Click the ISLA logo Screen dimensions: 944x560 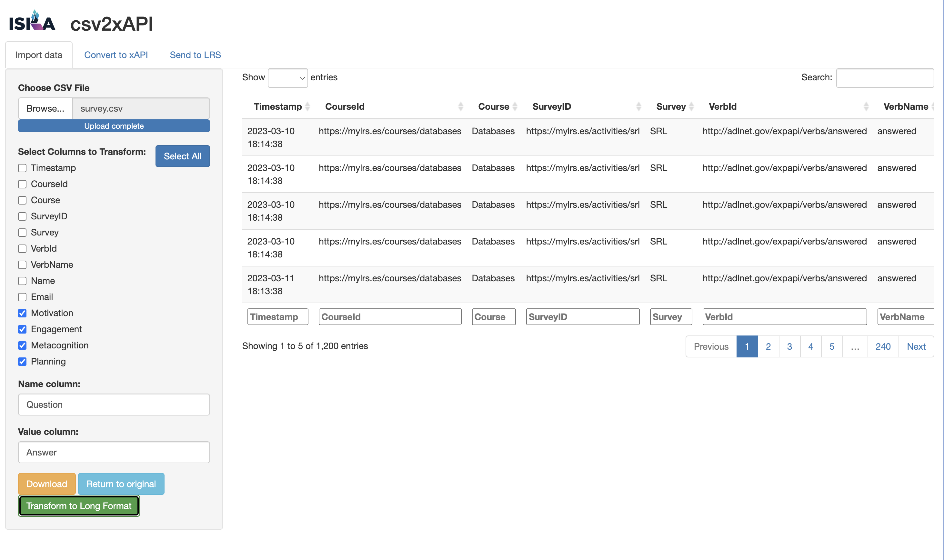[32, 22]
